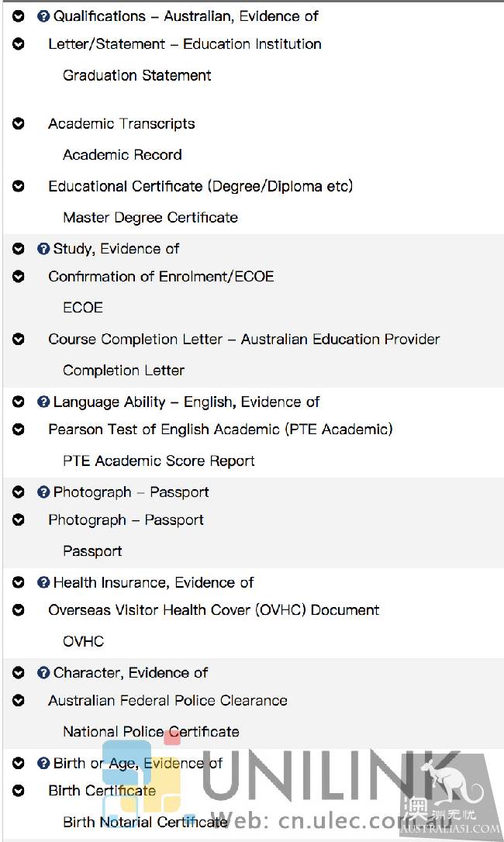
Task: Collapse the Qualifications – Australian section arrow
Action: [19, 16]
